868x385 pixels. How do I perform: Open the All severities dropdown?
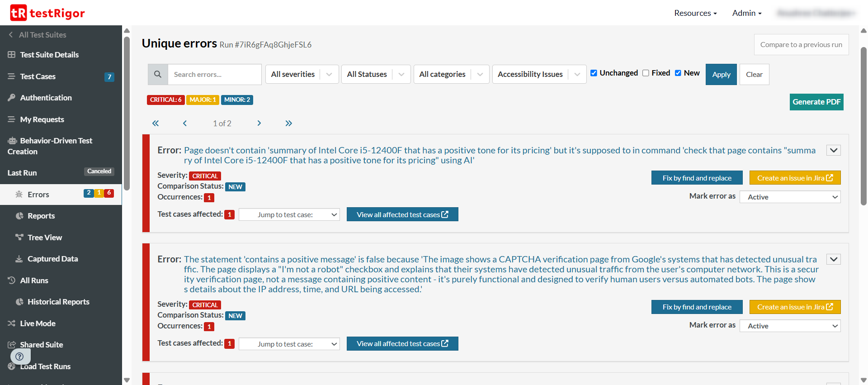pyautogui.click(x=302, y=74)
